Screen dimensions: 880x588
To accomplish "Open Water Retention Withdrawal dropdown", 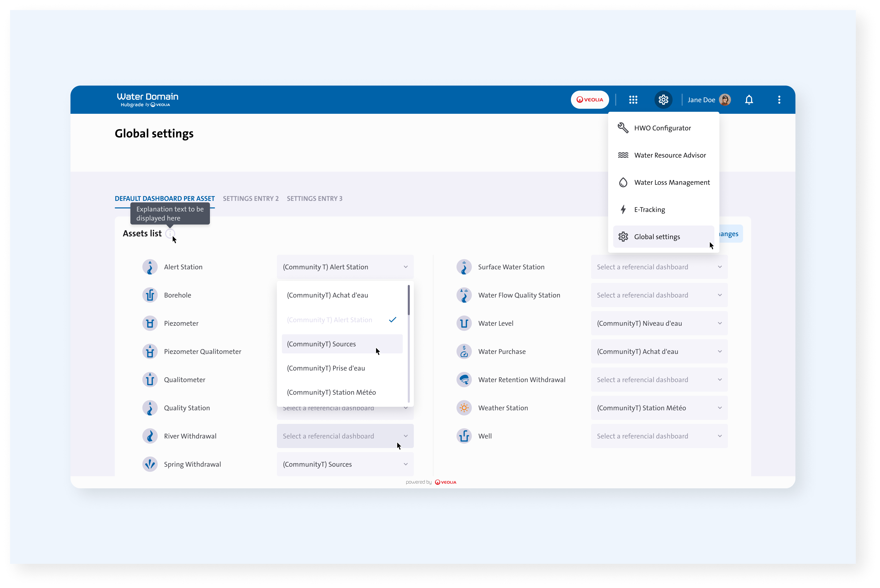I will pyautogui.click(x=659, y=380).
